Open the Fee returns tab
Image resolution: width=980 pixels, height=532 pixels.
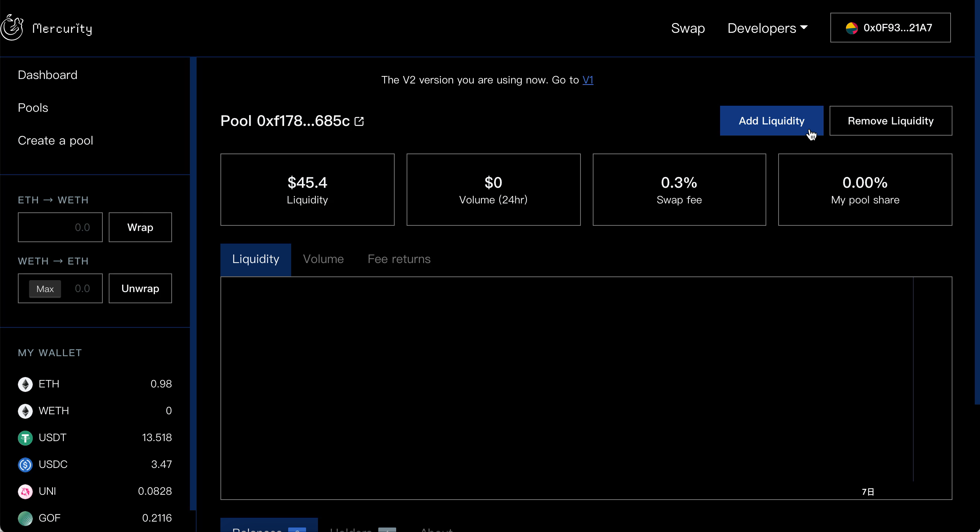click(399, 259)
